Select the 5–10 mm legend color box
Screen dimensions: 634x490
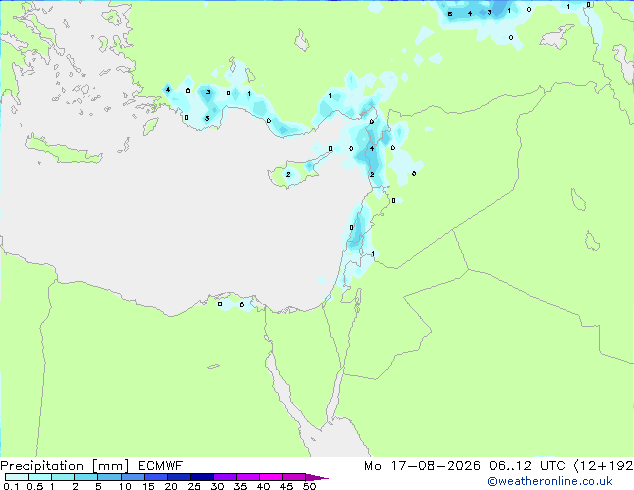point(109,477)
